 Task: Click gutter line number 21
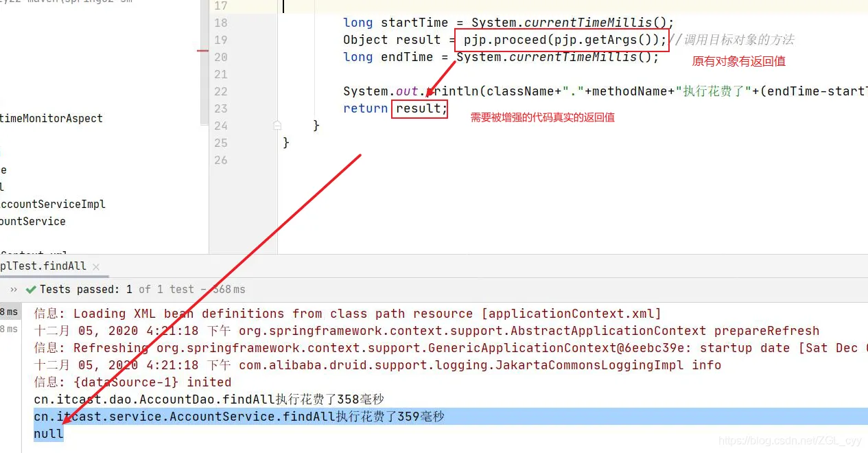(x=220, y=74)
